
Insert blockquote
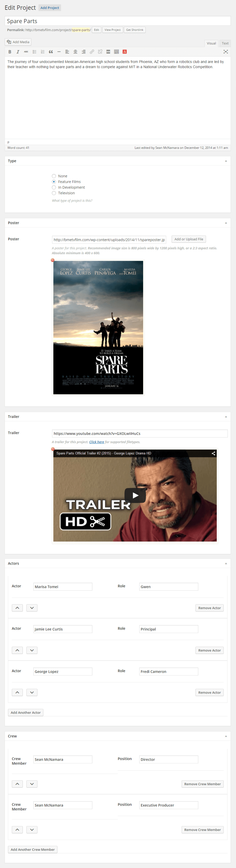pos(51,52)
